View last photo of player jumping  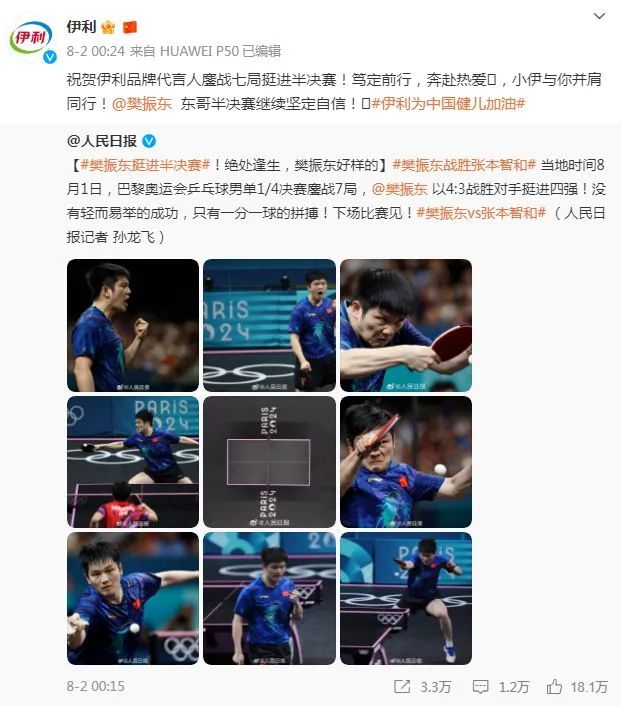[x=406, y=598]
